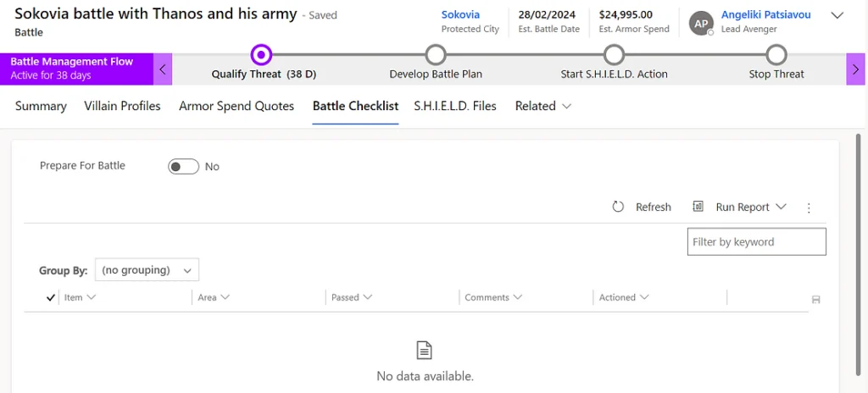This screenshot has width=868, height=393.
Task: Expand the header chevron next to owner
Action: point(837,15)
